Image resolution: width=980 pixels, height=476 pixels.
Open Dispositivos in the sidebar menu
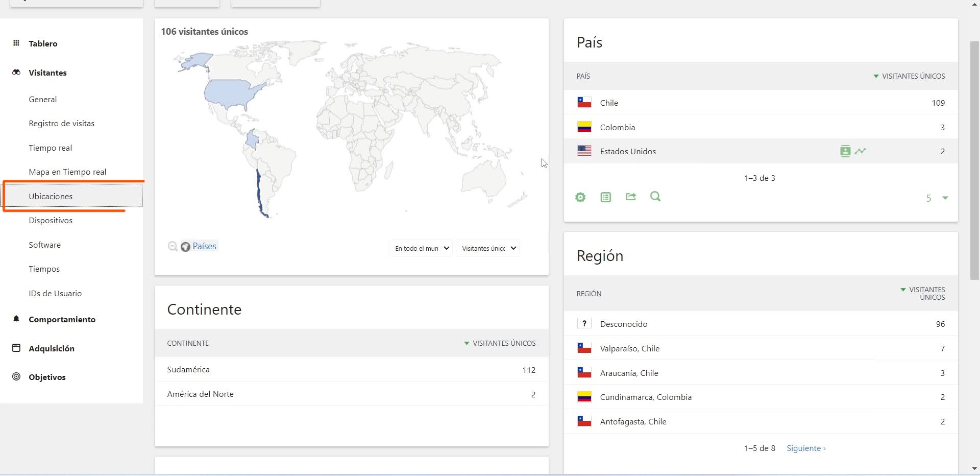point(51,221)
